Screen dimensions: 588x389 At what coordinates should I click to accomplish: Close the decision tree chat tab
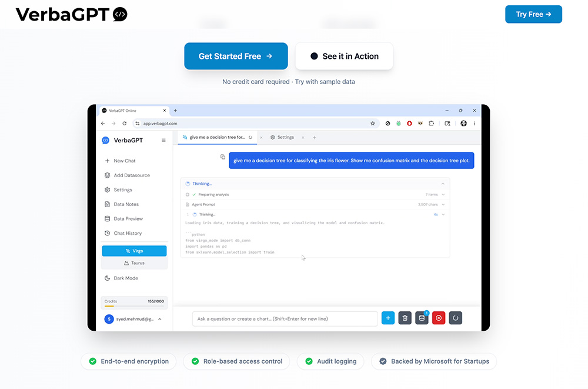pos(262,138)
